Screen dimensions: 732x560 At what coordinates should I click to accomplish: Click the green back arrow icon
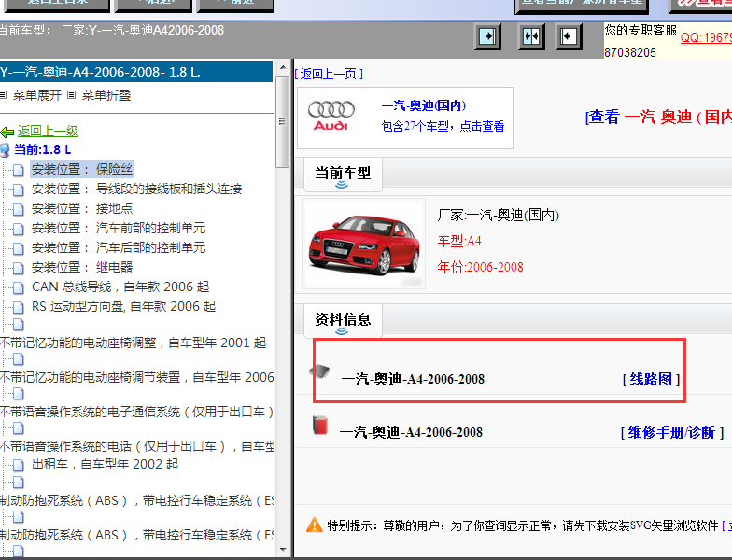pos(7,133)
